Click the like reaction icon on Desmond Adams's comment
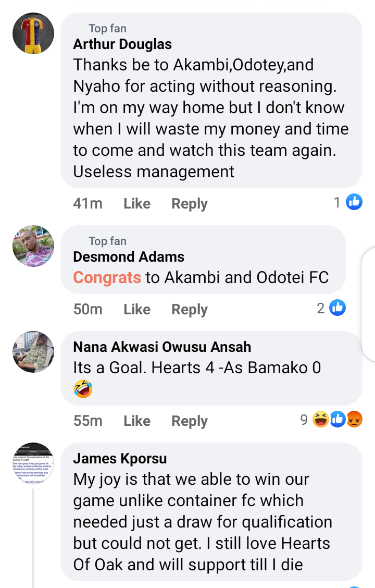 click(x=337, y=308)
